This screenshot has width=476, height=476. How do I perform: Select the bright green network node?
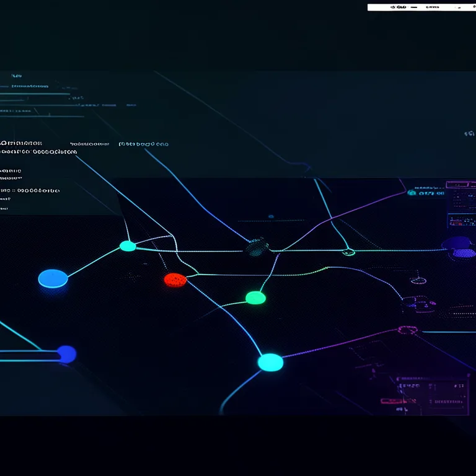[255, 297]
